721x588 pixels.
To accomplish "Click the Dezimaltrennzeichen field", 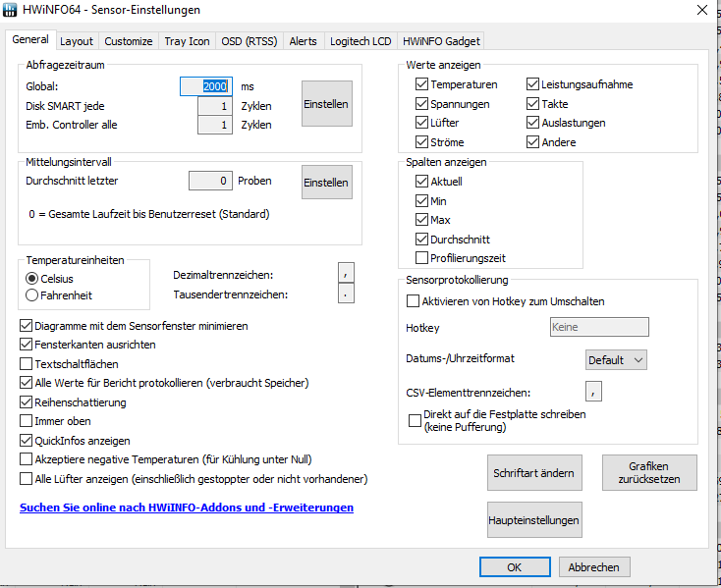I will 346,273.
